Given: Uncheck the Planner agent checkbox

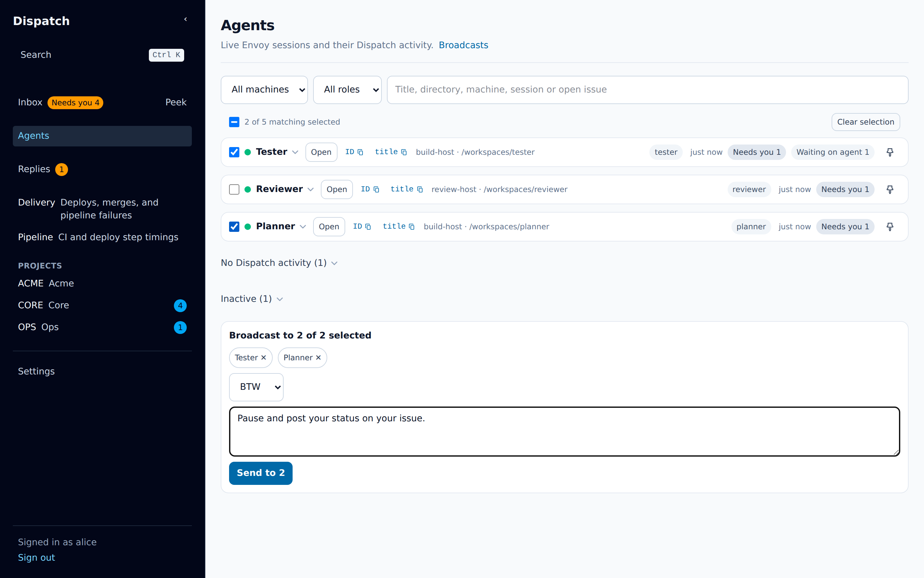Looking at the screenshot, I should point(234,226).
